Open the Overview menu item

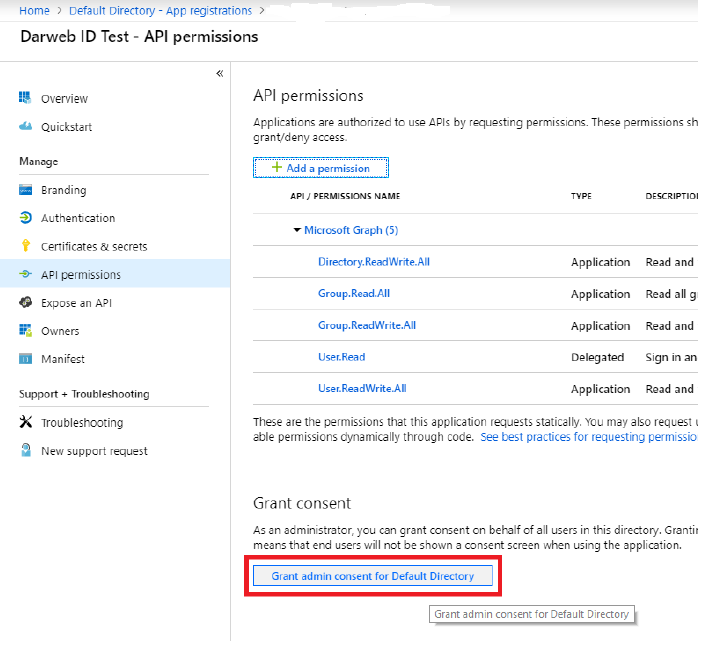coord(65,99)
